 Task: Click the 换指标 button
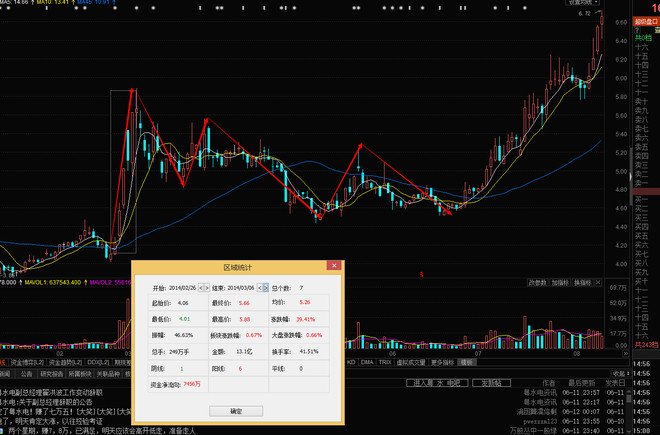click(x=583, y=283)
